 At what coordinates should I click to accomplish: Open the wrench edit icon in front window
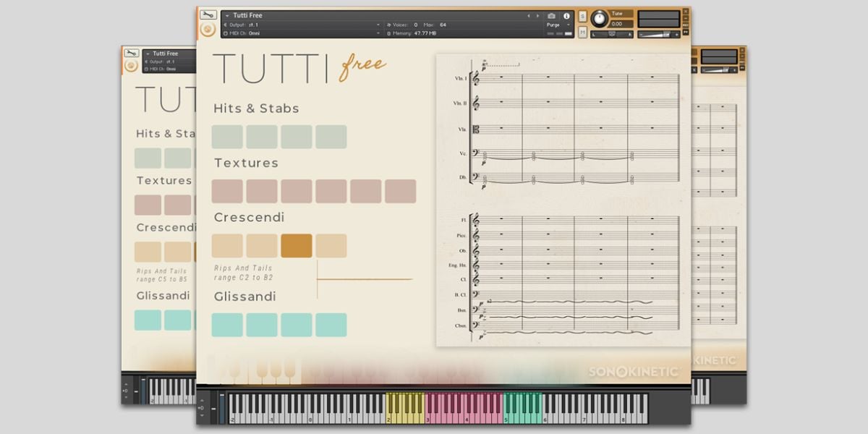208,15
